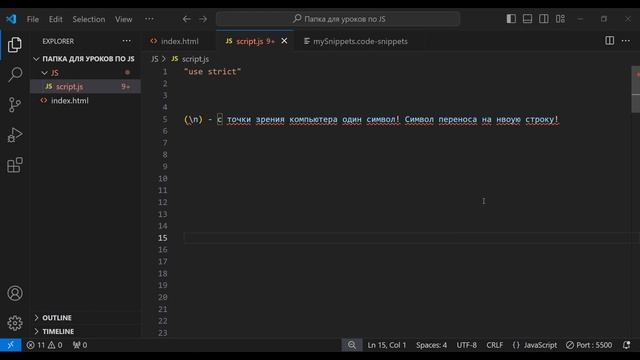This screenshot has height=360, width=640.
Task: Open the View menu
Action: click(x=123, y=19)
